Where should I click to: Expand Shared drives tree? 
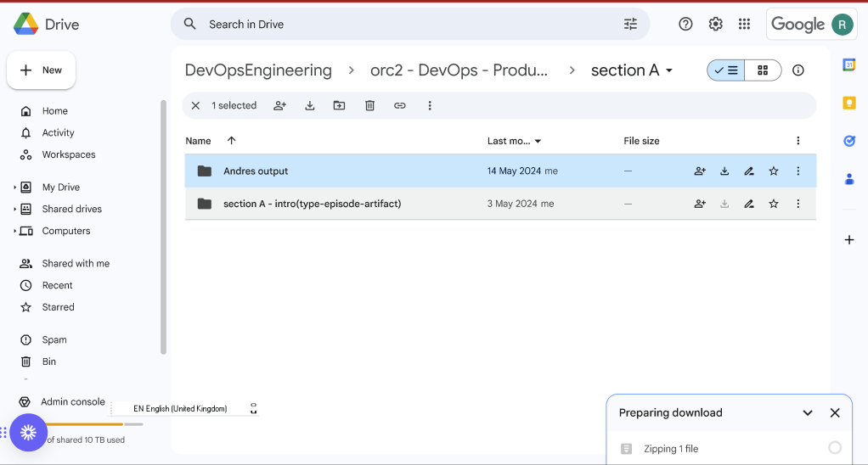click(14, 209)
